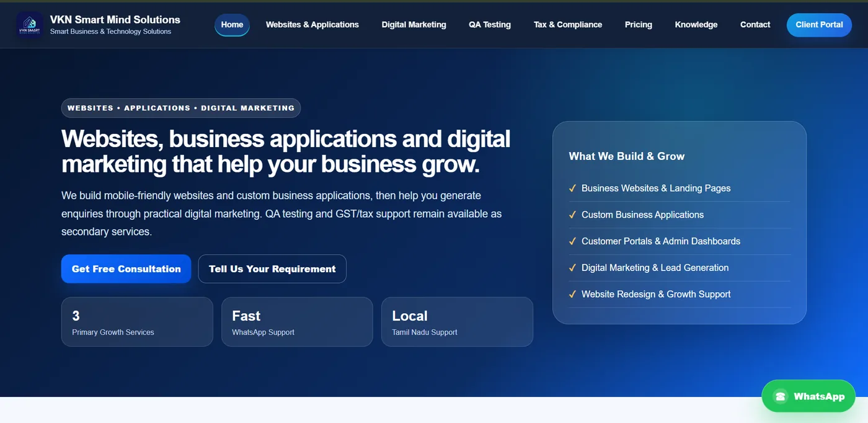Click the WhatsApp phone icon in floating button
The height and width of the screenshot is (423, 868).
coord(780,396)
